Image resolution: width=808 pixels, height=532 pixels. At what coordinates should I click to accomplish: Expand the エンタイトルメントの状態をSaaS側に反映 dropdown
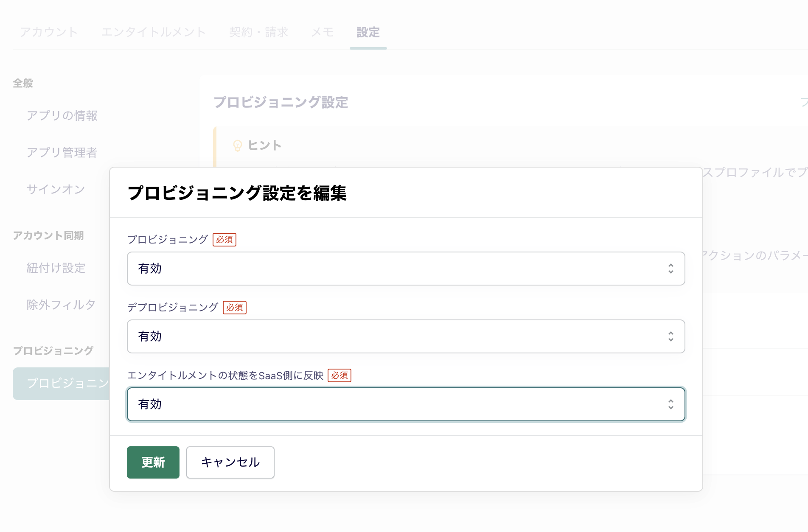(x=405, y=404)
